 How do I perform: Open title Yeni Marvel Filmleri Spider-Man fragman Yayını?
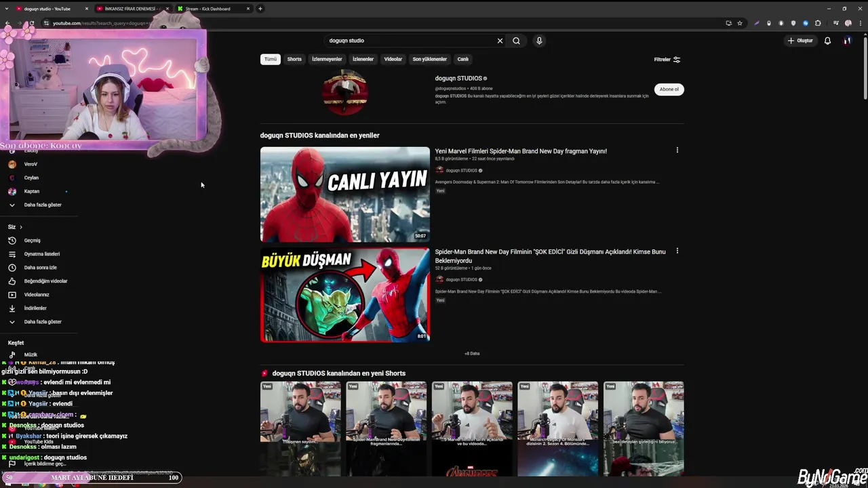[521, 151]
